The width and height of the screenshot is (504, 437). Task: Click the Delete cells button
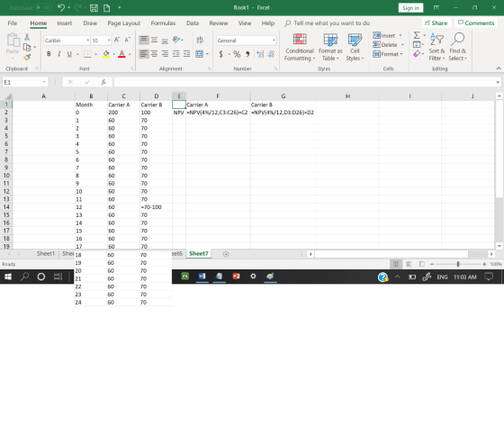pos(385,45)
